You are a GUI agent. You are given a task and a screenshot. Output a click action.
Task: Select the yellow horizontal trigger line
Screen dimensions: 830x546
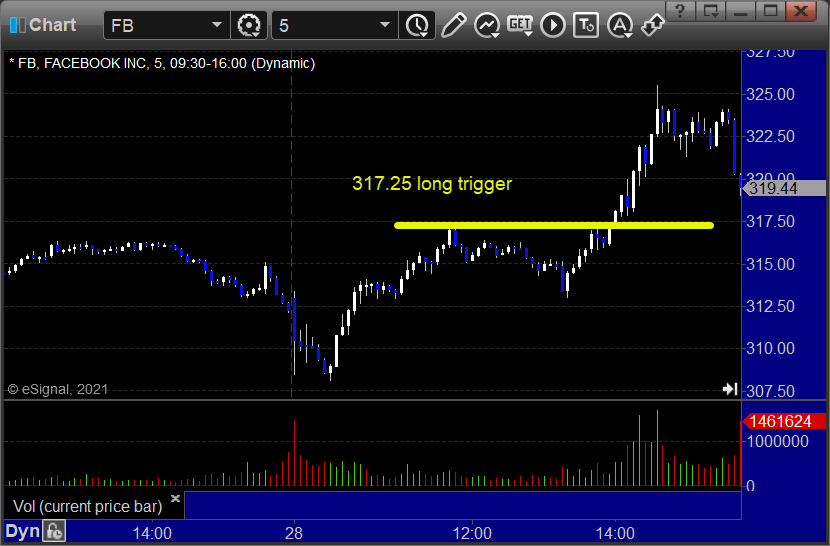pos(554,226)
